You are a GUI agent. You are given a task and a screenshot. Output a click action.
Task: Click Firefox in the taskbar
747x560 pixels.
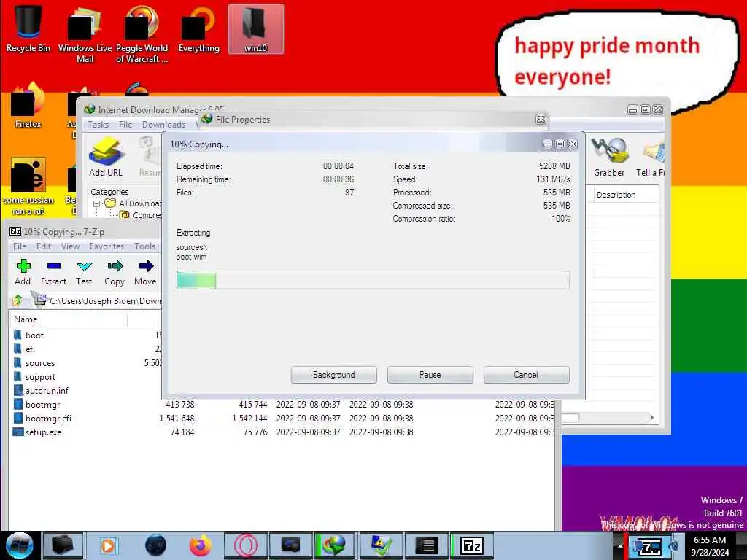point(200,545)
